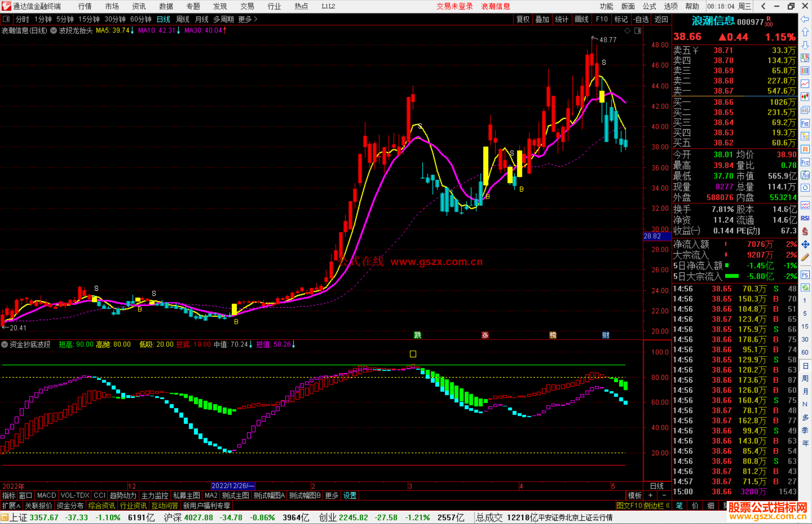This screenshot has height=524, width=812.
Task: Toggle panel layout square at chart top-right
Action: (638, 31)
